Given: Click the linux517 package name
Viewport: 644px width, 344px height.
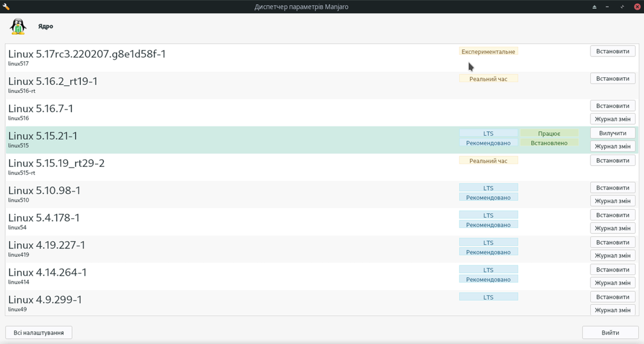Looking at the screenshot, I should click(x=18, y=64).
